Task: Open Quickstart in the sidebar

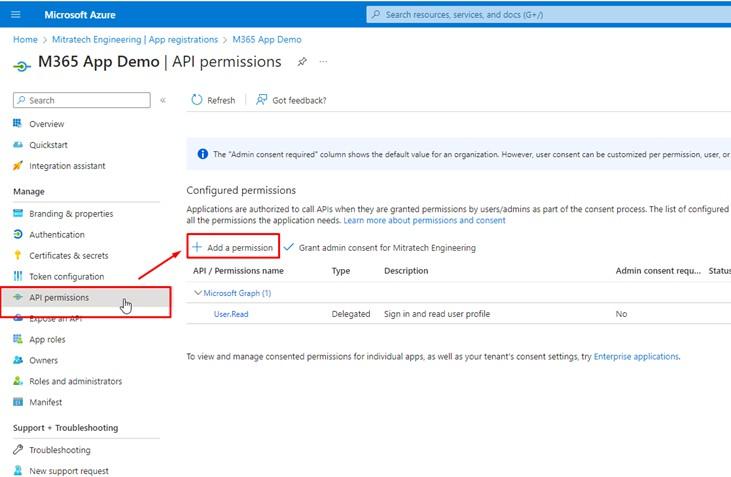Action: pyautogui.click(x=48, y=145)
